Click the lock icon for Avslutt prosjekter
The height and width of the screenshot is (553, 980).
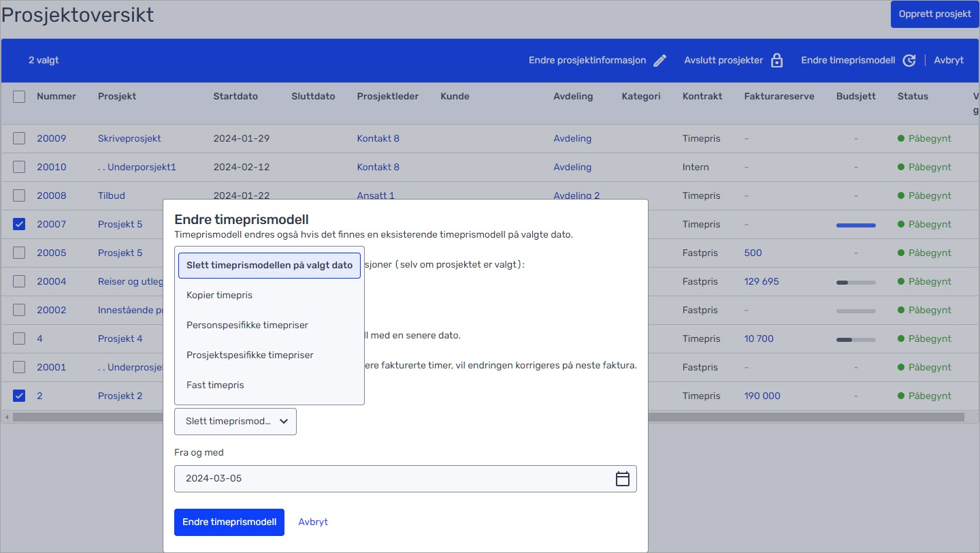[777, 61]
